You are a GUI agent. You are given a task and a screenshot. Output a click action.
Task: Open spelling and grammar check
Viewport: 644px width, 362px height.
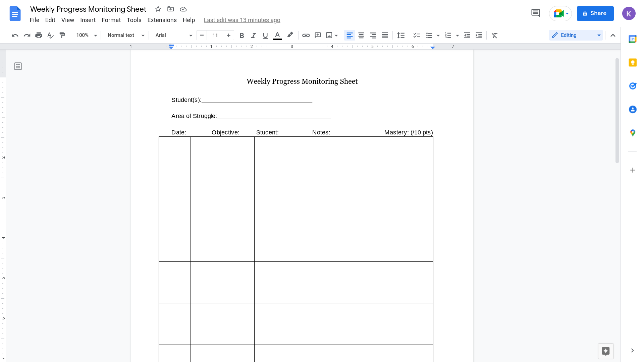click(50, 35)
